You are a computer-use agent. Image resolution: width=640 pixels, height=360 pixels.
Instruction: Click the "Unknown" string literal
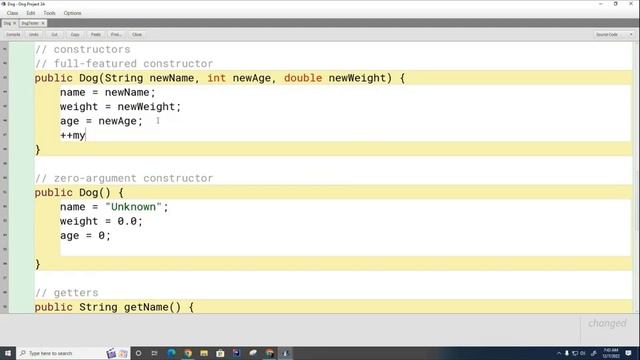(x=133, y=207)
